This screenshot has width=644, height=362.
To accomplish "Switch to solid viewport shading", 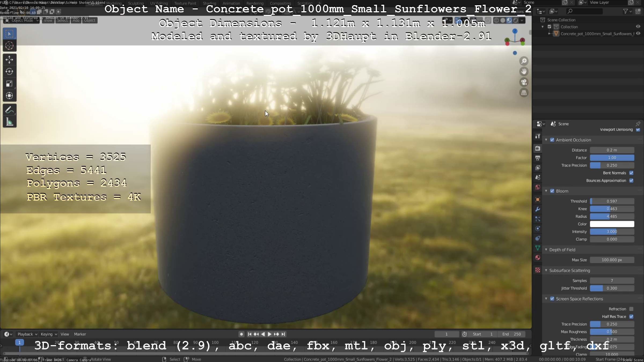I will [503, 20].
